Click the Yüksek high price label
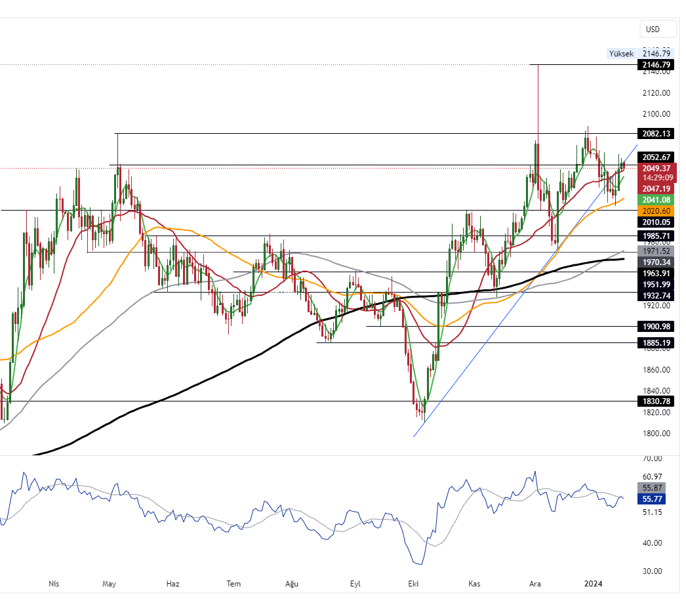Image resolution: width=686 pixels, height=616 pixels. tap(620, 54)
